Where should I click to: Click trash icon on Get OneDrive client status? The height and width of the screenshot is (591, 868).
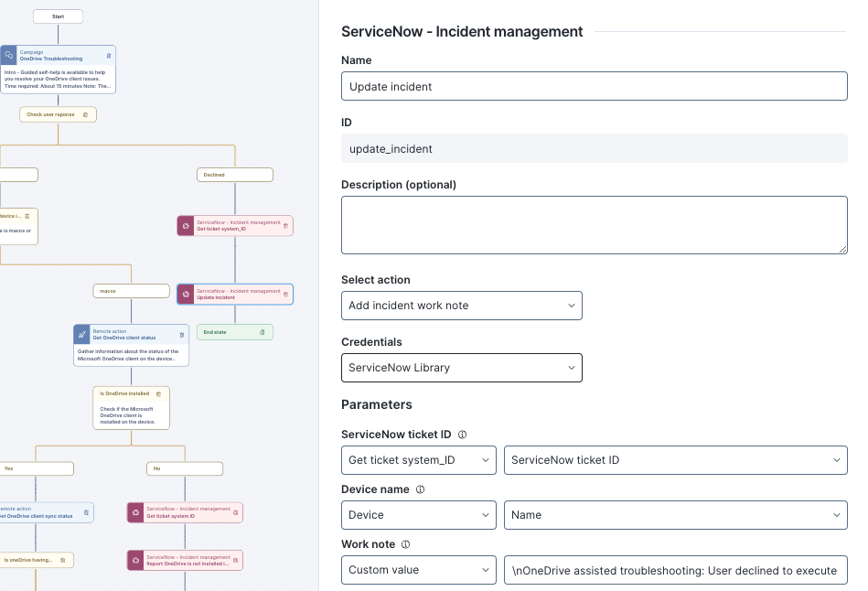tap(181, 334)
